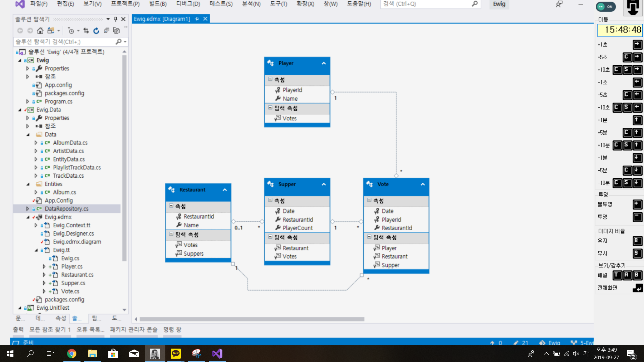Click the collapse all icon in Solution Explorer
This screenshot has height=362, width=644.
pos(106,31)
